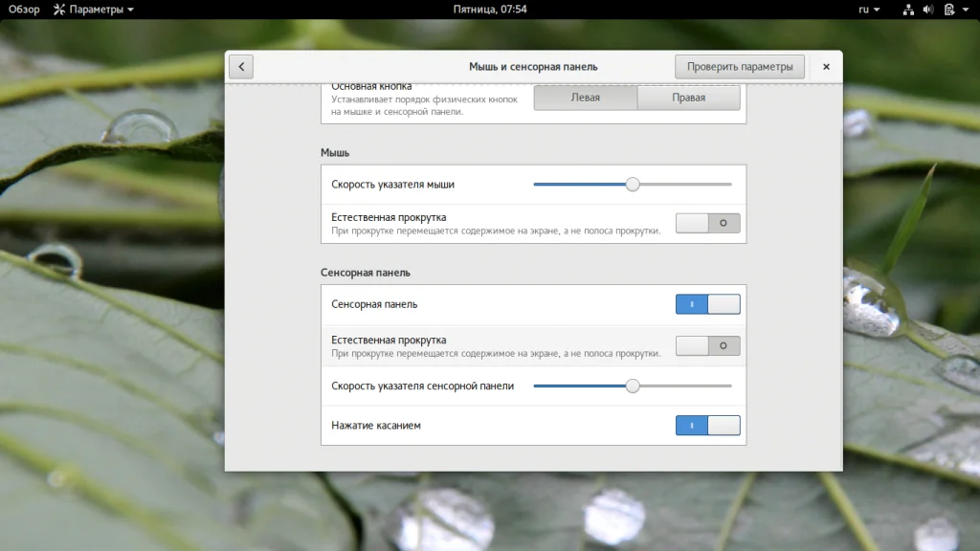Open the clock calendar Пятница, 07:54
The width and height of the screenshot is (980, 551).
click(x=489, y=10)
